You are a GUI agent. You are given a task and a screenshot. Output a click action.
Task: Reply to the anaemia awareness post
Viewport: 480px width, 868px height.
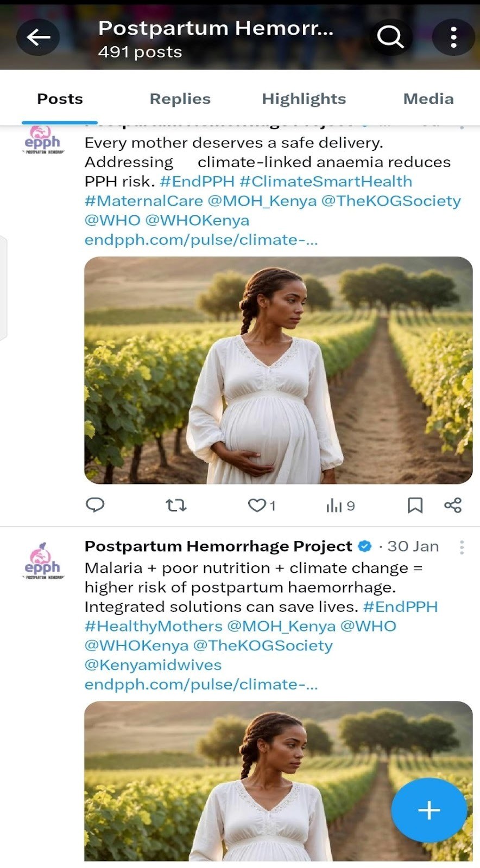click(96, 505)
